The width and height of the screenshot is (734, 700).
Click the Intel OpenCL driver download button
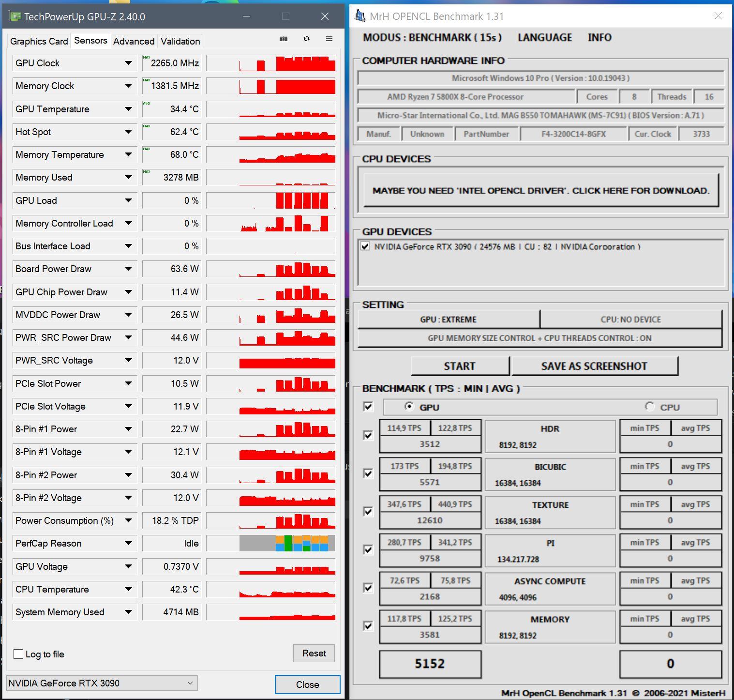(x=541, y=190)
